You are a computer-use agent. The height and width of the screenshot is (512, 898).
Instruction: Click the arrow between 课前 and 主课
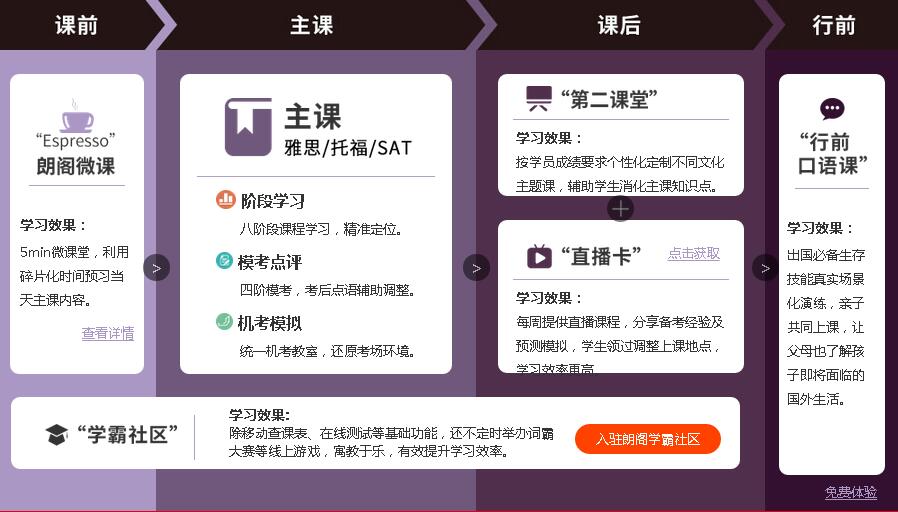(156, 267)
